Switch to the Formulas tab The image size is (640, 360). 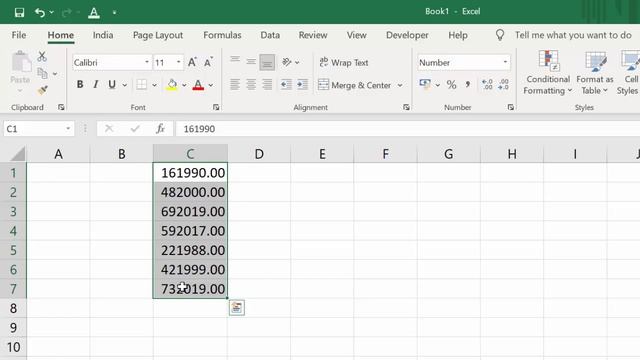pyautogui.click(x=222, y=35)
